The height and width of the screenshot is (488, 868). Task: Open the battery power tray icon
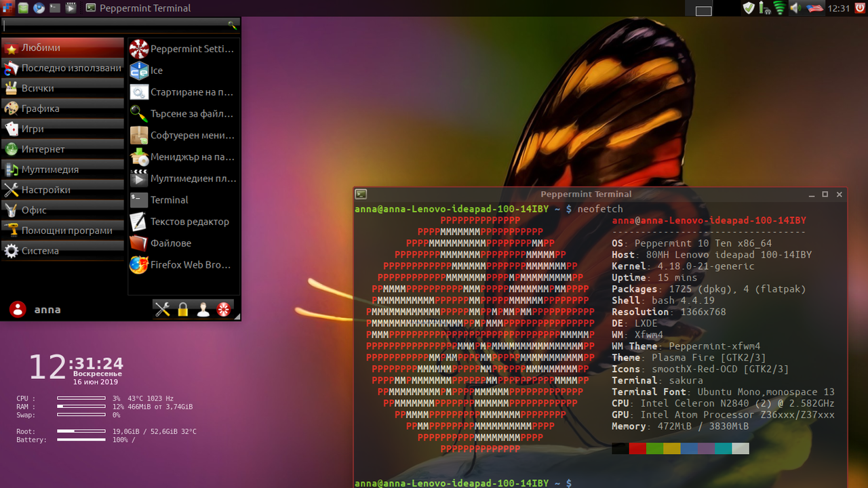[x=764, y=8]
